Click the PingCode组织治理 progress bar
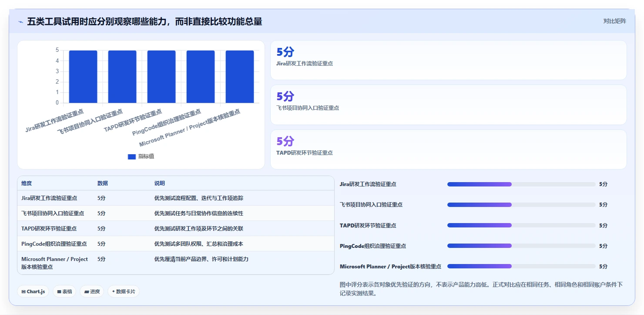 point(521,246)
